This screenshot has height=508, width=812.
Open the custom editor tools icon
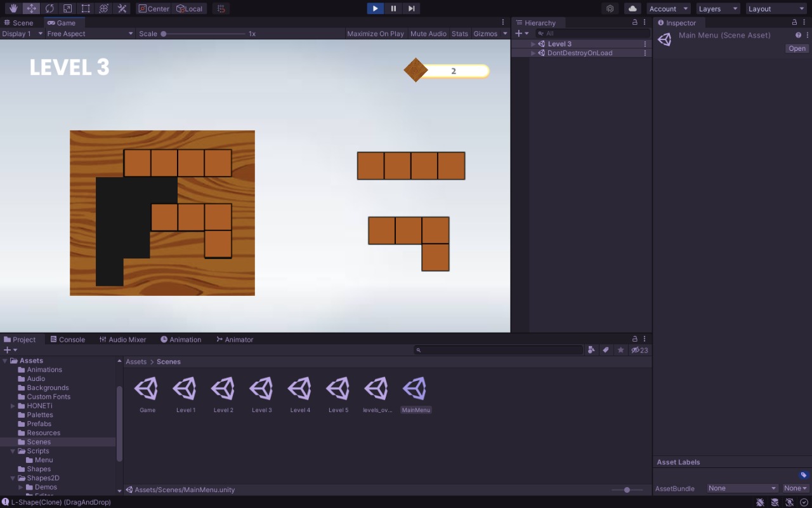pos(122,8)
